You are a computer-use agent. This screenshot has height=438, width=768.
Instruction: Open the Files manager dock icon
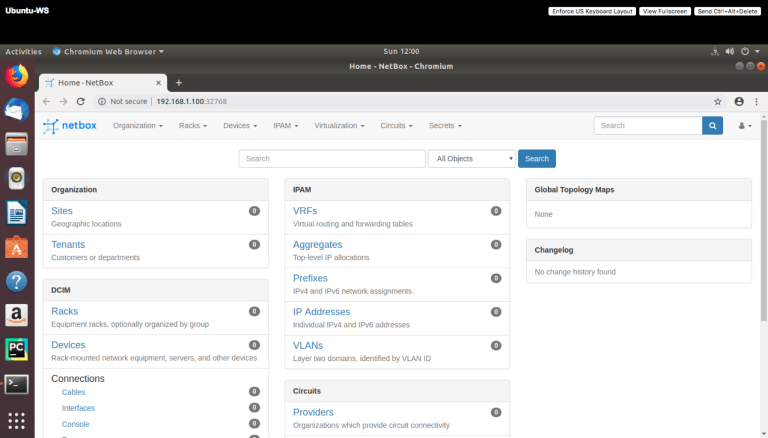(17, 145)
